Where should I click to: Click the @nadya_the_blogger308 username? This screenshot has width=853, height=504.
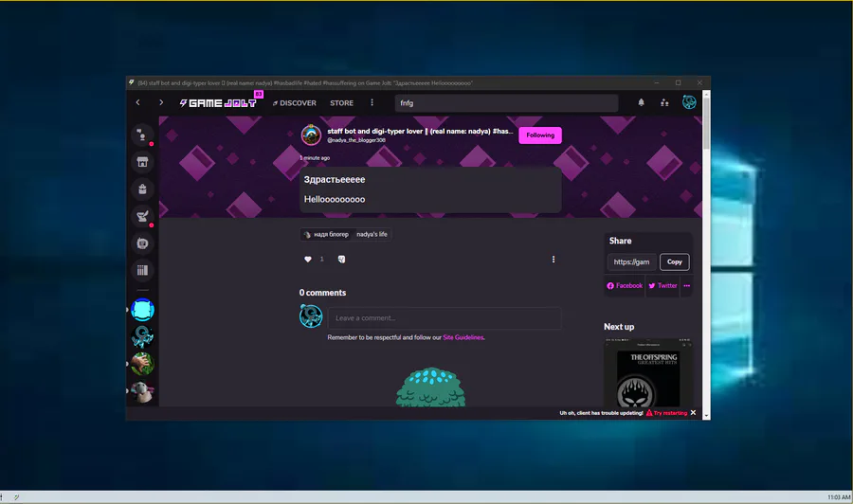356,140
